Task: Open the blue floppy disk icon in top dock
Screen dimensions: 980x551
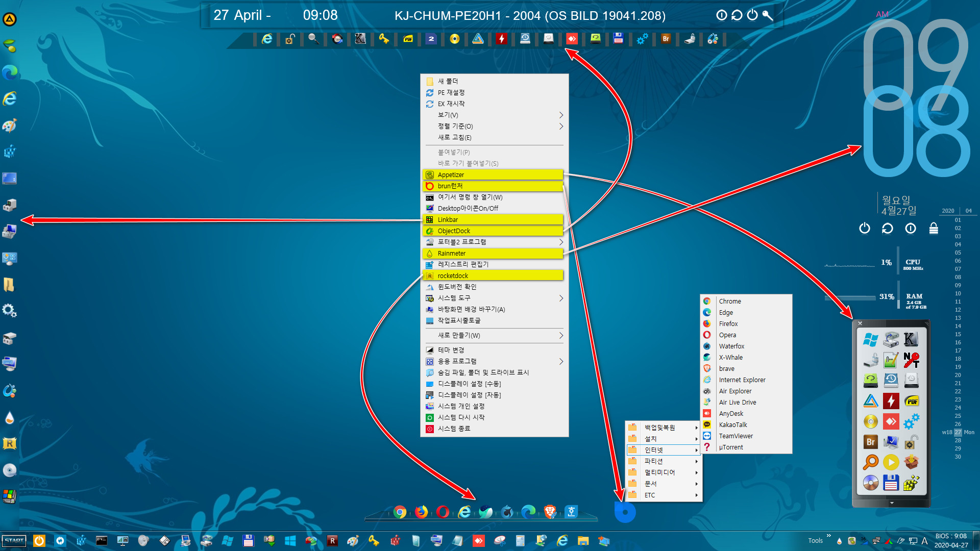Action: pos(618,39)
